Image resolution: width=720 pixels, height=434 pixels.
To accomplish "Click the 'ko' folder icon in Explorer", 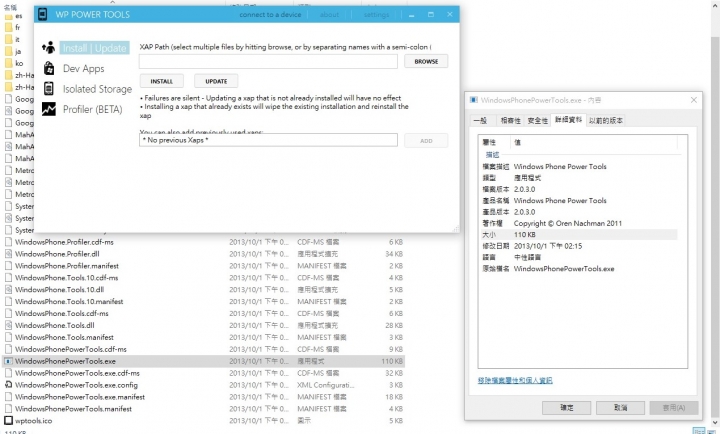I will (8, 63).
